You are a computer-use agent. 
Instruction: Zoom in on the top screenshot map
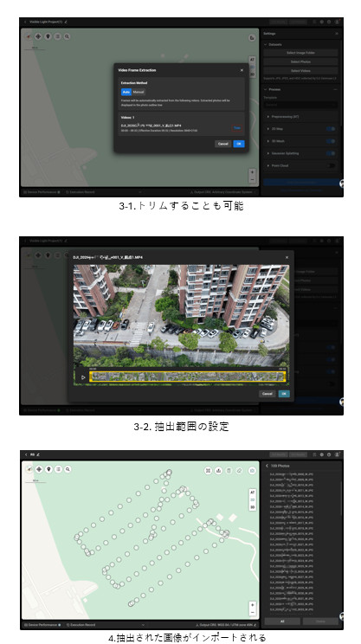pos(252,172)
